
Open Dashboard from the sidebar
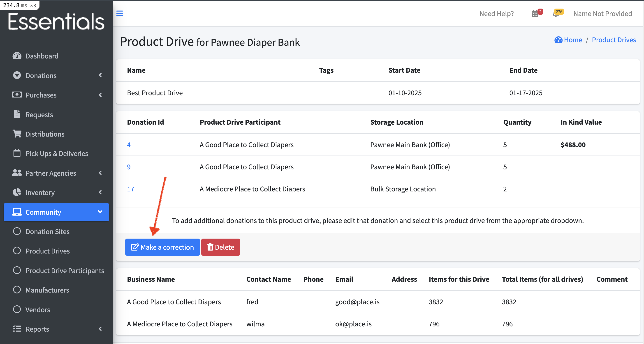[56, 56]
